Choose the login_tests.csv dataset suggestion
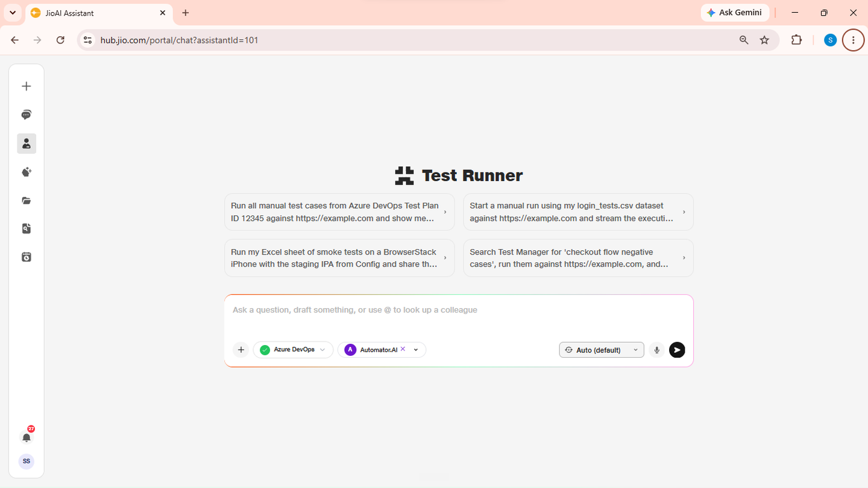The height and width of the screenshot is (488, 868). pyautogui.click(x=578, y=212)
